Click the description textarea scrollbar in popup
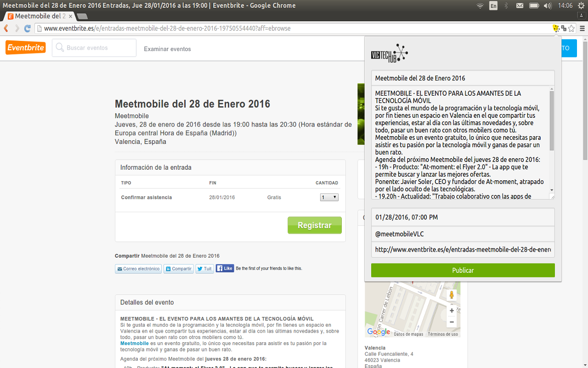This screenshot has height=368, width=588. pos(552,121)
